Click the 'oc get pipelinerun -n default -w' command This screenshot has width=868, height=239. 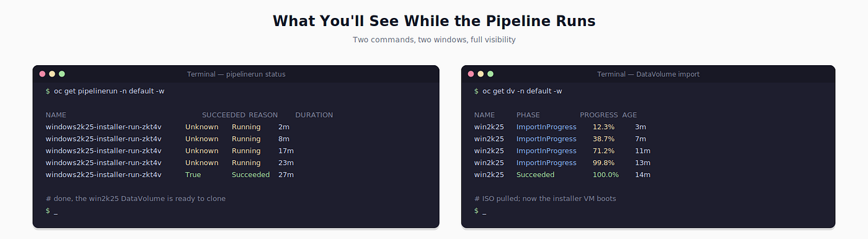point(109,91)
